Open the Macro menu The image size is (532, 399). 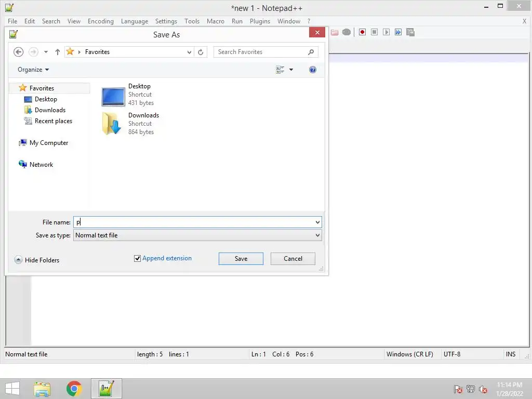tap(216, 21)
